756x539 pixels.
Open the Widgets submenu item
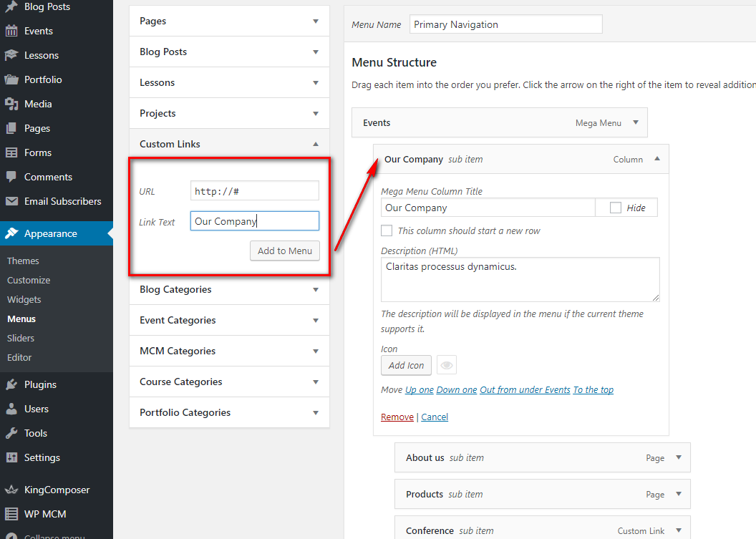click(x=24, y=299)
